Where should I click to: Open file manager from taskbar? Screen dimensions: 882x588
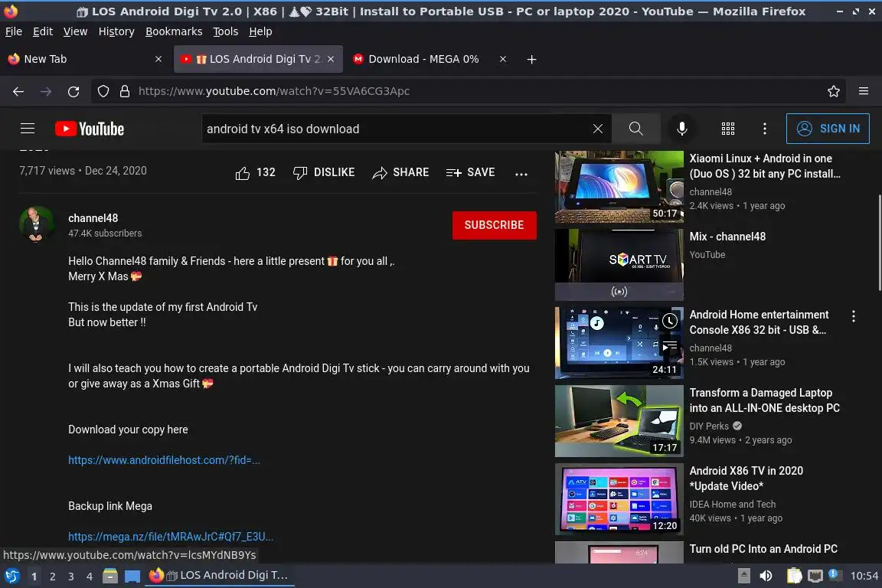click(110, 576)
